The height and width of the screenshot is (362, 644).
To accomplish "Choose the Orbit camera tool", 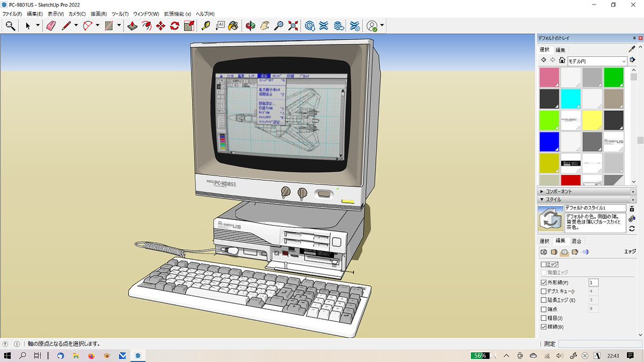I will 250,25.
